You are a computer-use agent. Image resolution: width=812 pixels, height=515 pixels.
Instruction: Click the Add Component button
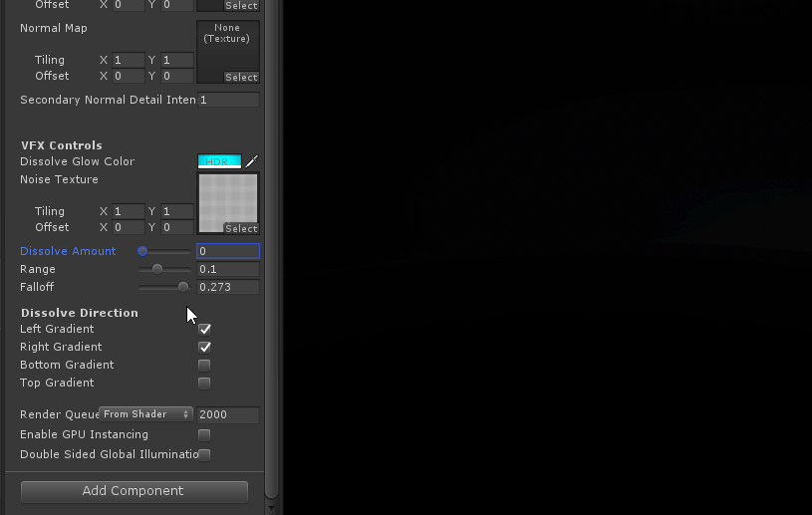(135, 491)
